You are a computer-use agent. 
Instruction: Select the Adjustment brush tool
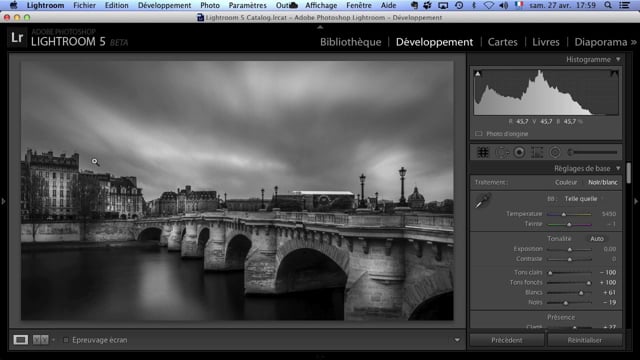click(x=593, y=152)
